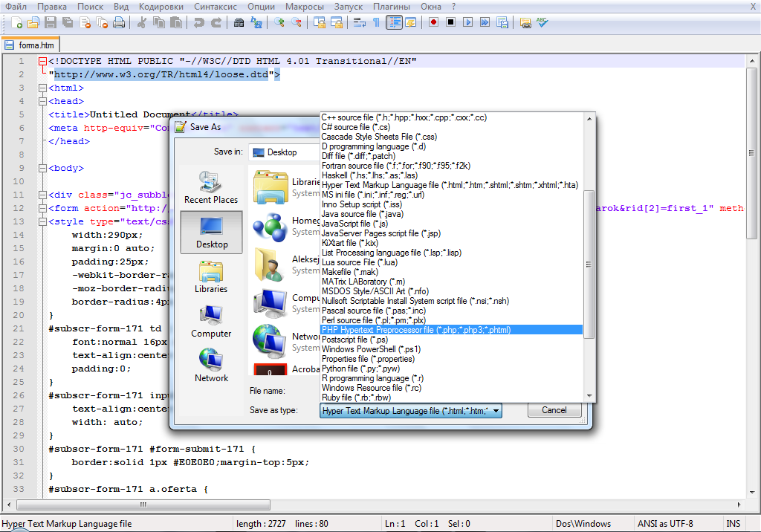Collapse the DOCTYPE fold marker on line 1
761x532 pixels.
click(x=42, y=61)
